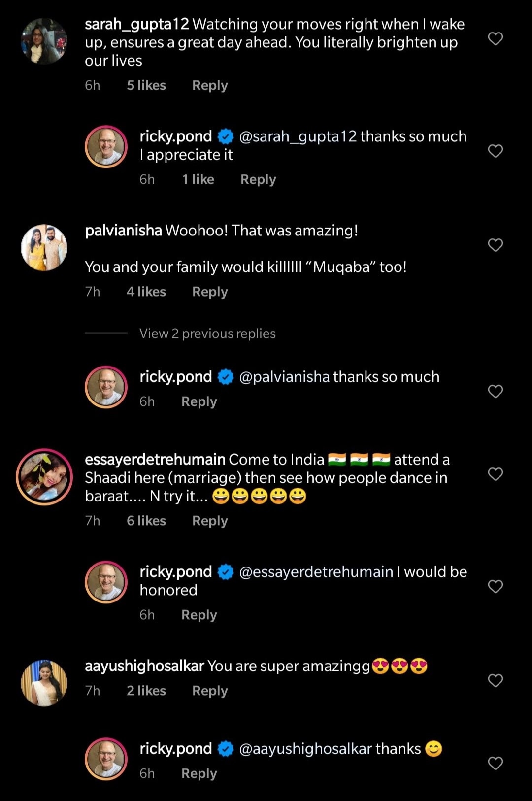Open the @essayerdetrehumain mention link
Screen dimensions: 532x801
pos(316,572)
